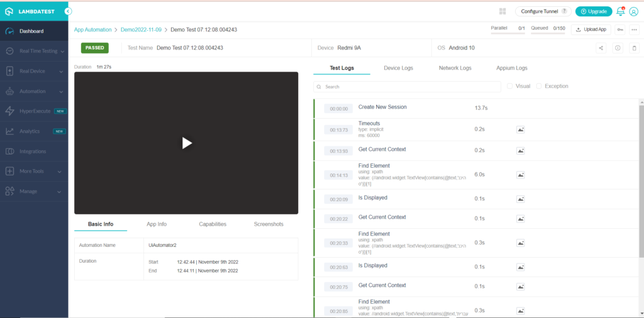Viewport: 644px width, 318px height.
Task: Collapse the sidebar with arrow button
Action: [69, 11]
